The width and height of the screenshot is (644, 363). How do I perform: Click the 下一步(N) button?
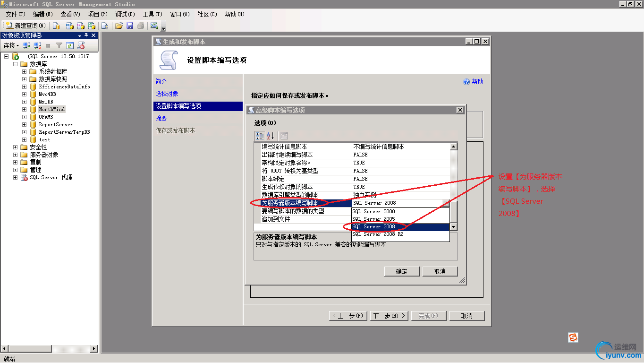390,316
